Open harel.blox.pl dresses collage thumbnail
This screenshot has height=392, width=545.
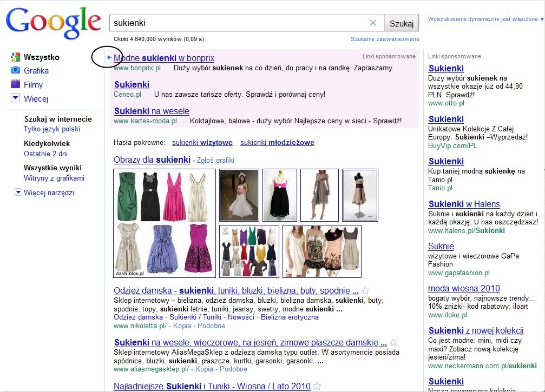point(165,223)
